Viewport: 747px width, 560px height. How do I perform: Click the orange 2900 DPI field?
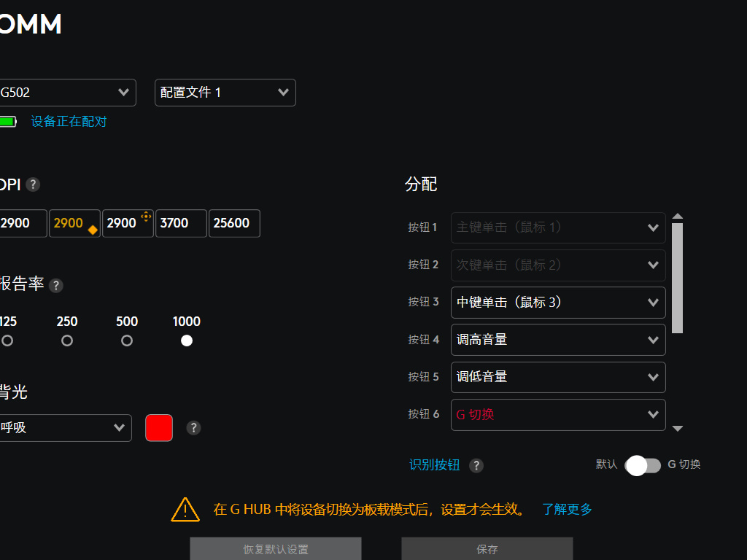click(75, 223)
